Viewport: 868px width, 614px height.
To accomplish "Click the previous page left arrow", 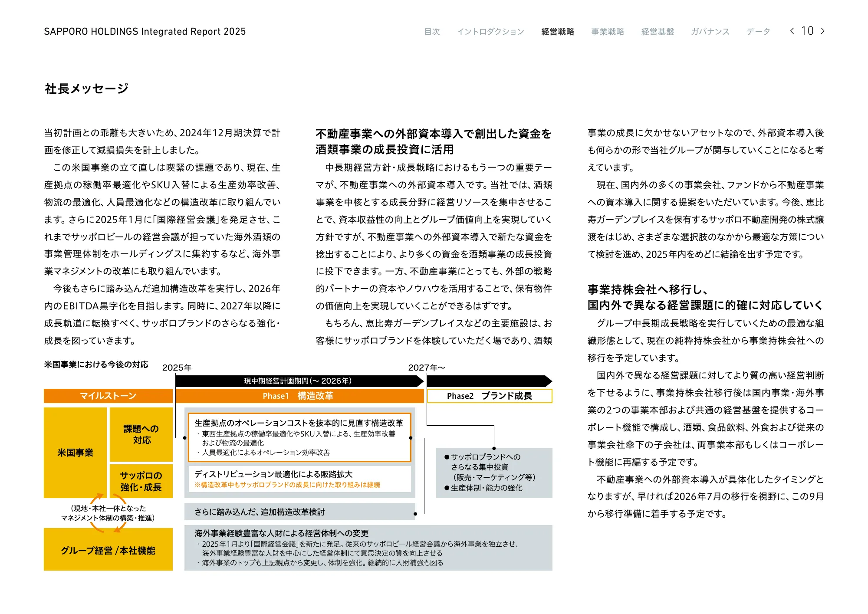I will (794, 31).
